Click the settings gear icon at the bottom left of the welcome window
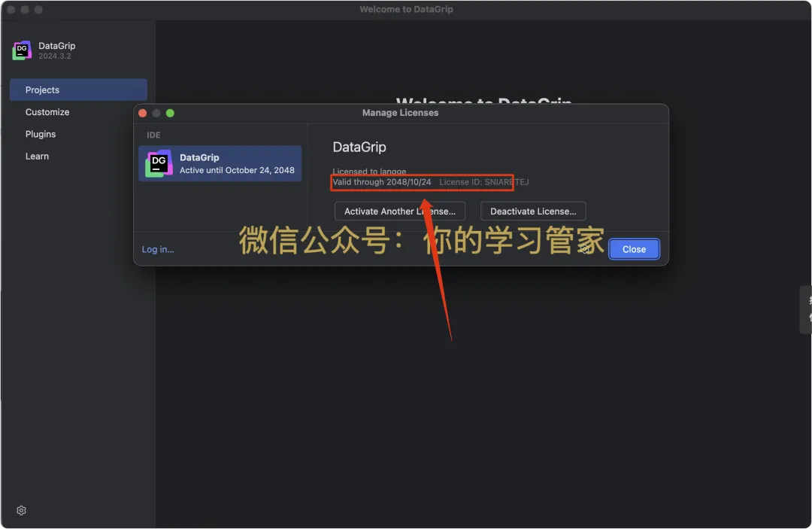Screen dimensions: 812x529 [x=21, y=510]
